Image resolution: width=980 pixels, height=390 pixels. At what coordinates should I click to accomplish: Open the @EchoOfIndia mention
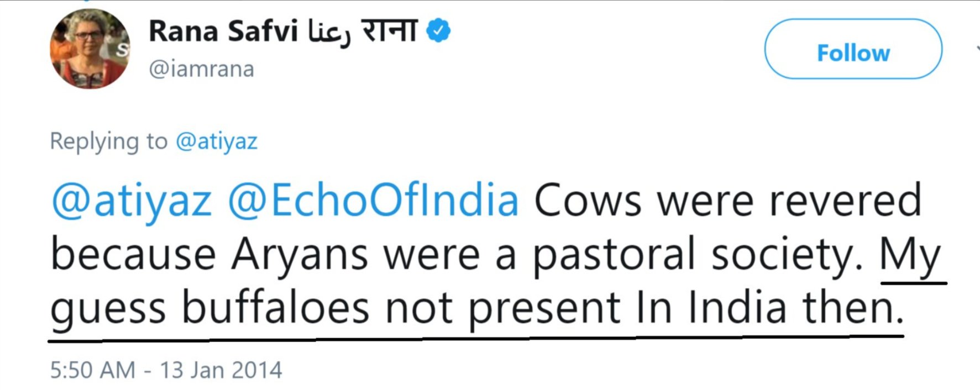[373, 201]
